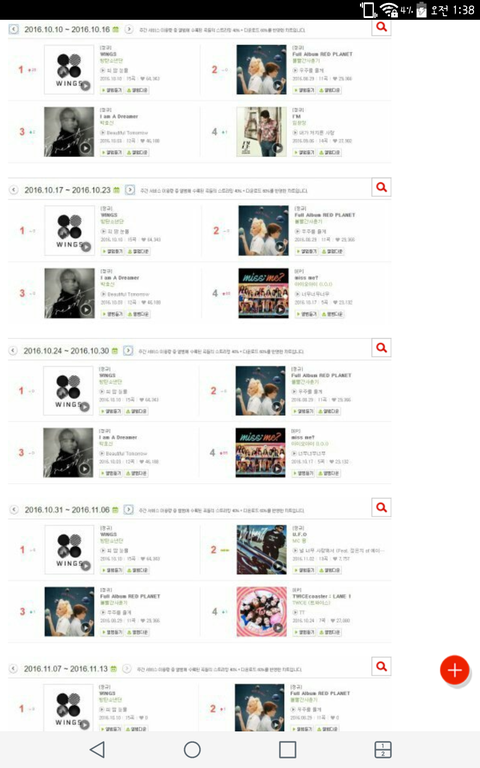Screen dimensions: 480x768
Task: Click the listen button under WINGS in 2016.10.31 week
Action: [x=112, y=570]
